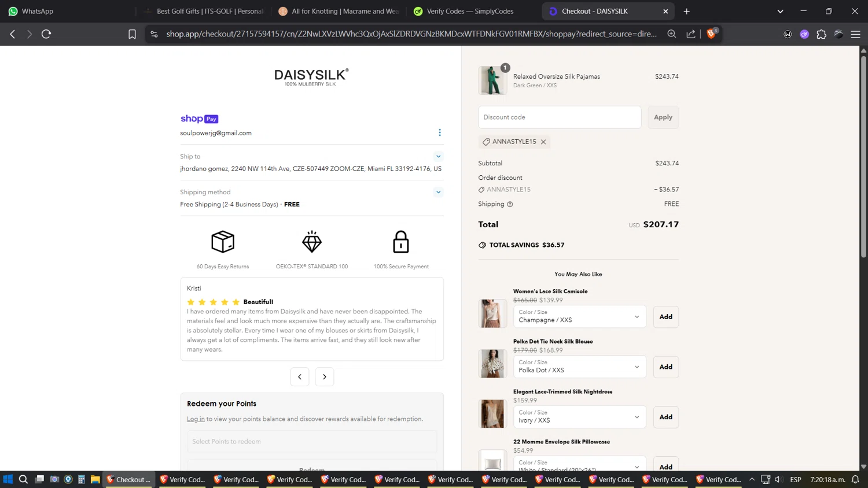Expand the Shipping method section
868x488 pixels.
[438, 192]
